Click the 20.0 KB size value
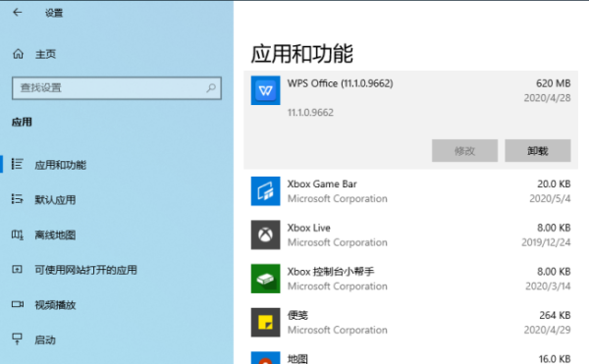Image resolution: width=589 pixels, height=364 pixels. [554, 183]
